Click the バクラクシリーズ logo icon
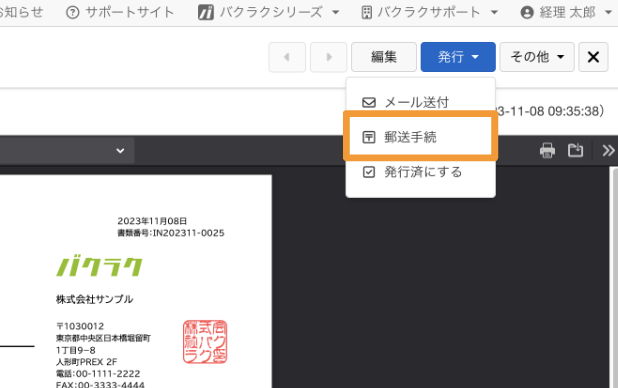Image resolution: width=618 pixels, height=388 pixels. click(206, 13)
